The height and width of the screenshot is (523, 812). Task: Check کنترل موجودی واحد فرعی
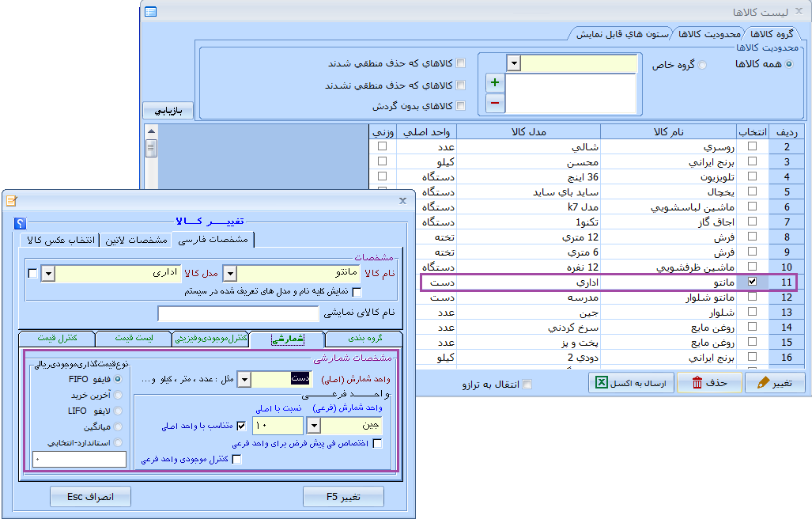[236, 459]
